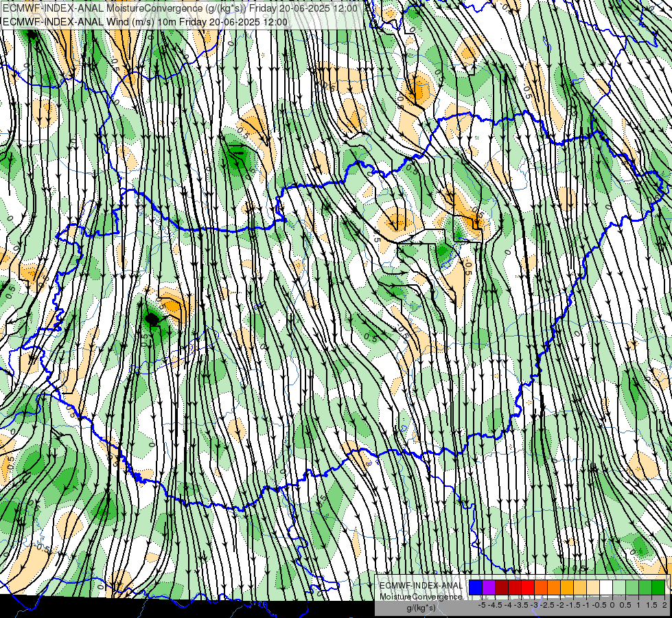
Task: Click the purple legend swatch
Action: tap(489, 588)
